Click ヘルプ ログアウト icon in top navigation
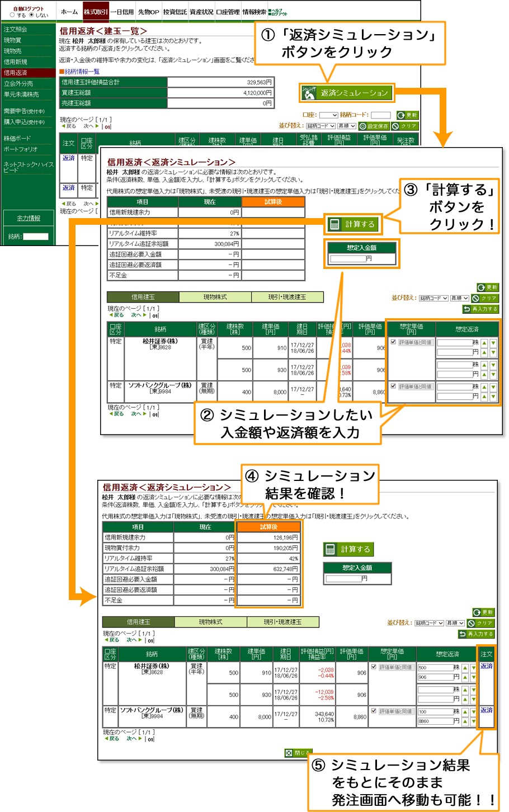Viewport: 509px width, 812px height. 278,12
